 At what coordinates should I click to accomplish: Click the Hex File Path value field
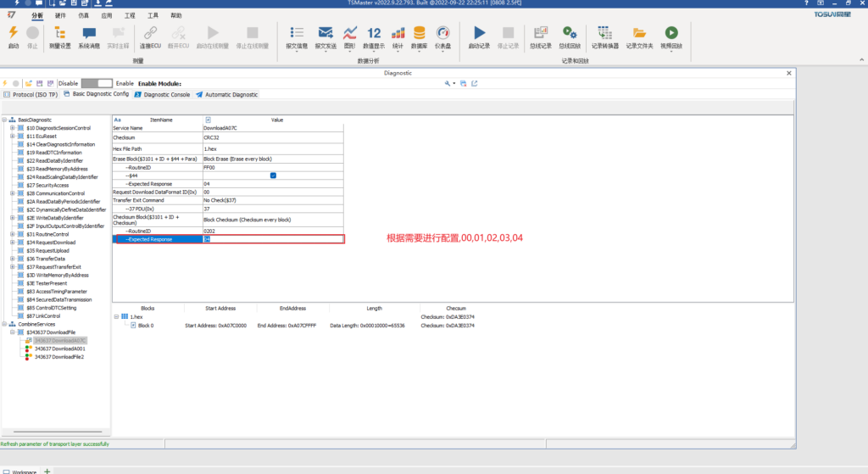[x=273, y=148]
